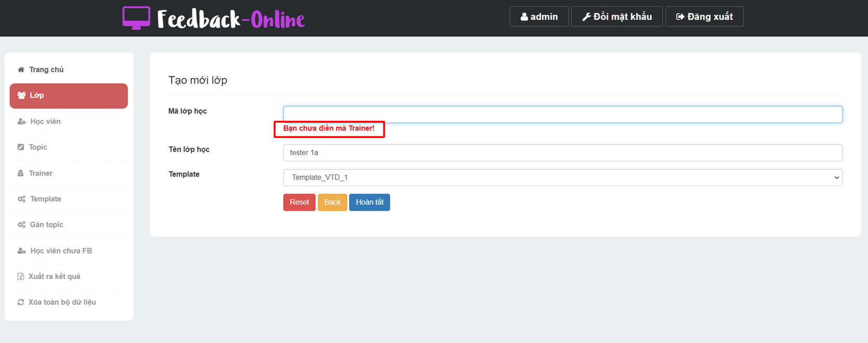The width and height of the screenshot is (868, 343).
Task: Open the Học viên sidebar item
Action: click(x=69, y=121)
